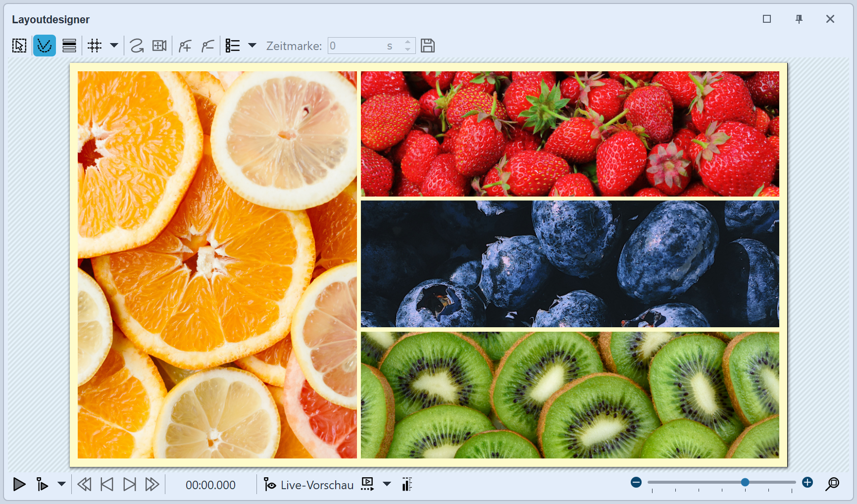The width and height of the screenshot is (857, 504).
Task: Remove a motion path point
Action: [208, 46]
